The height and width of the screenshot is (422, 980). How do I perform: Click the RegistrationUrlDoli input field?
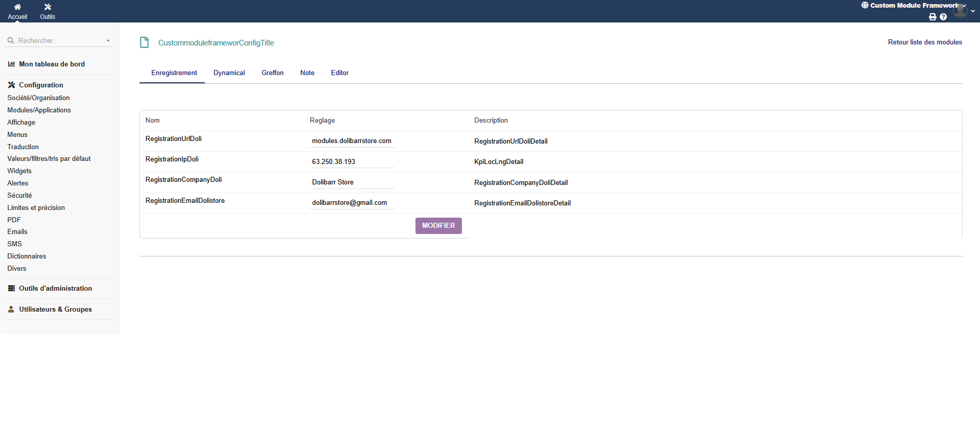click(352, 141)
